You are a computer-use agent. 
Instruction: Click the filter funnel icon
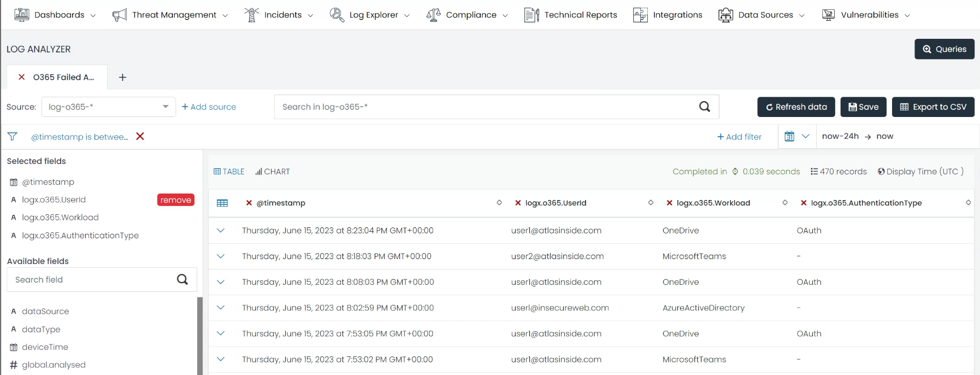pos(13,137)
